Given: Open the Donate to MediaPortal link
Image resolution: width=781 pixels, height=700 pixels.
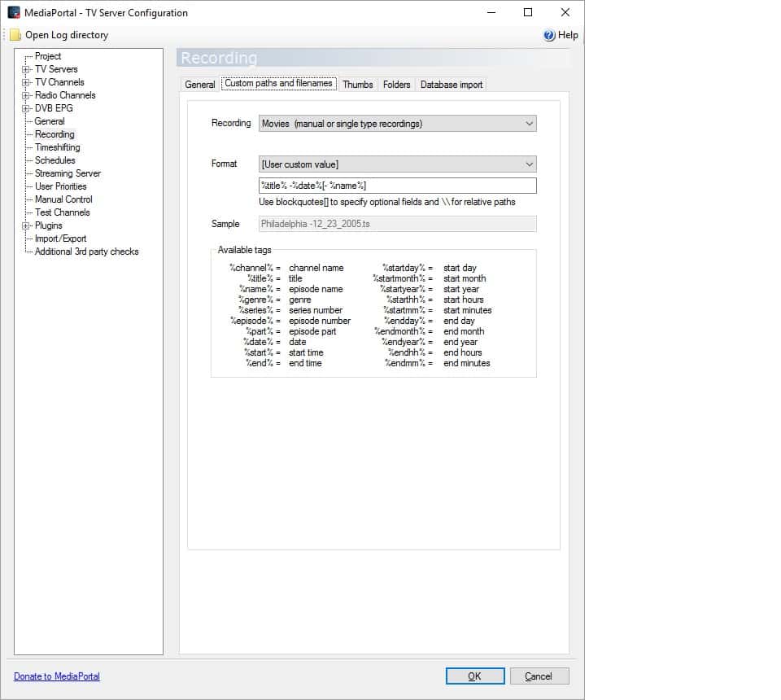Looking at the screenshot, I should click(x=57, y=676).
